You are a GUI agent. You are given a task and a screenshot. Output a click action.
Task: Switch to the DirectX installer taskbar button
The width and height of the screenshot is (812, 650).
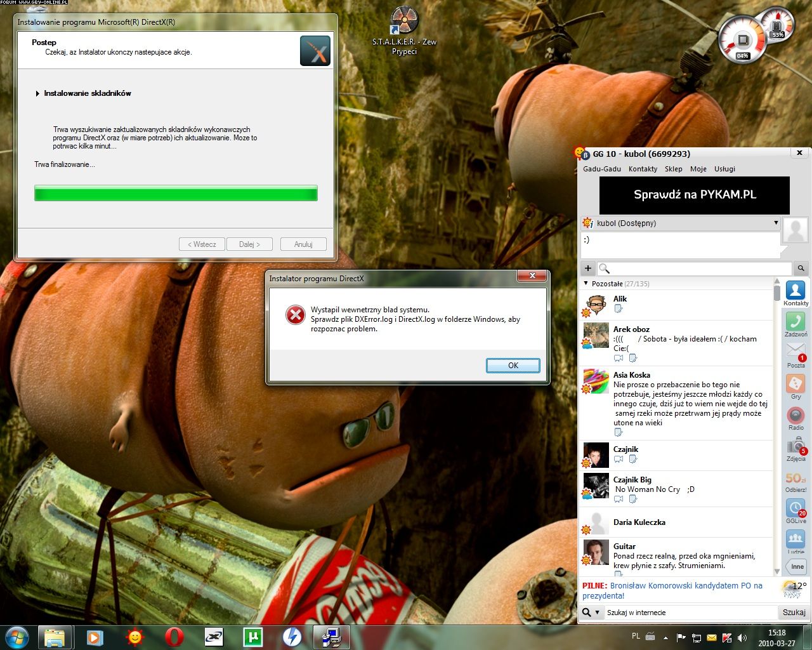pos(331,637)
